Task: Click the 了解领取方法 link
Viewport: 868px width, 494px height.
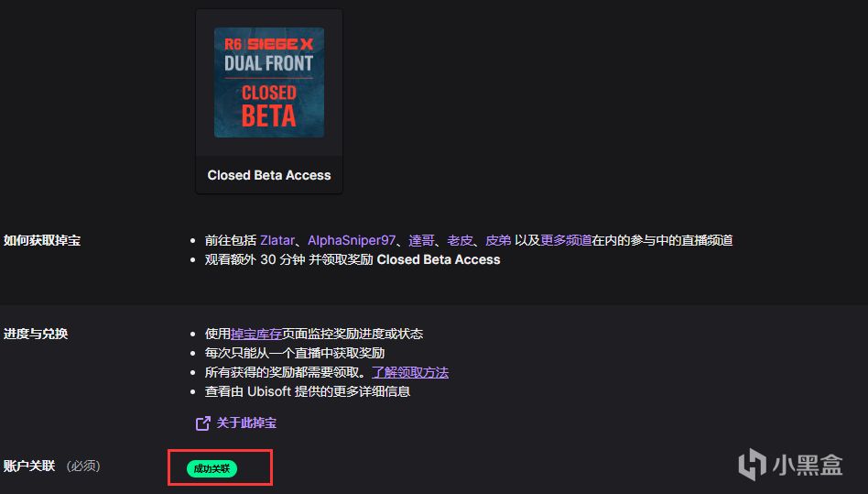Action: click(410, 372)
